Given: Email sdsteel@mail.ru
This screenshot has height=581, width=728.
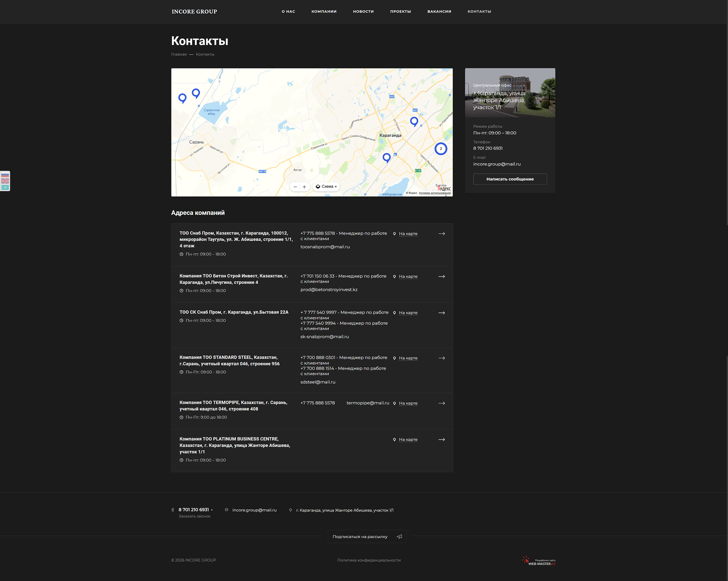Looking at the screenshot, I should pyautogui.click(x=318, y=382).
